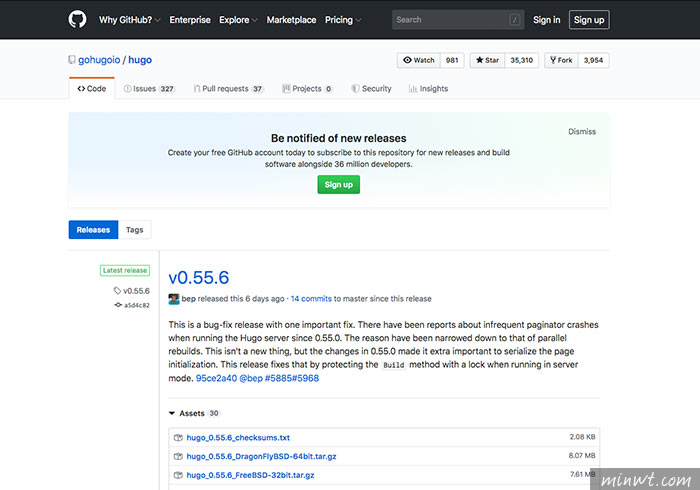Open the v0.55.6 release title

pos(199,278)
